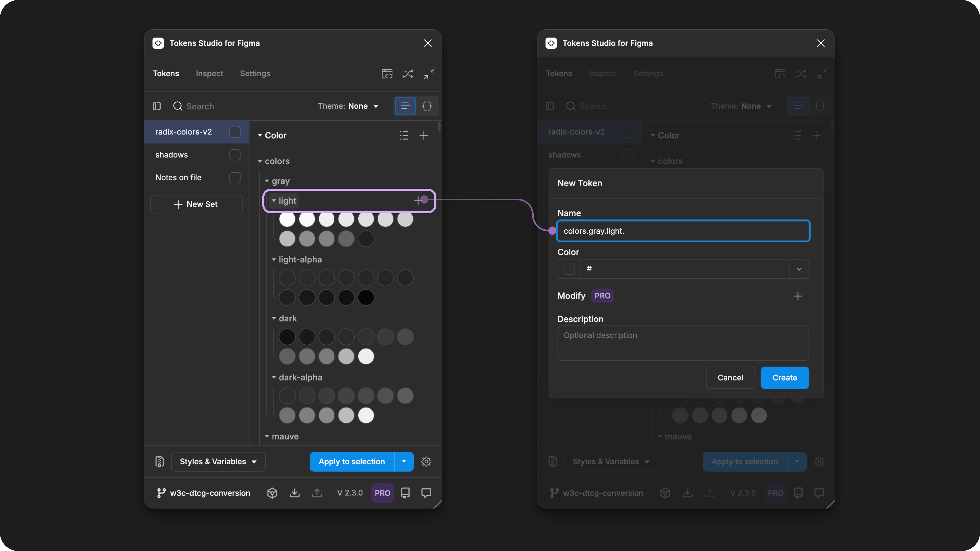Click the shuffle resolve icon in left window
Screen dimensions: 980x551
[x=408, y=74]
